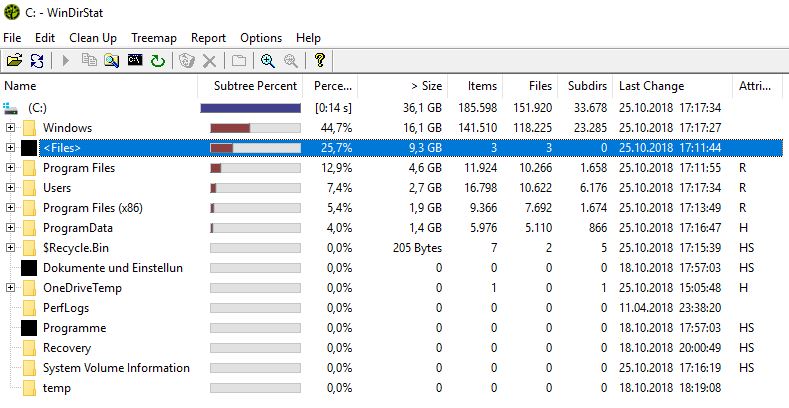Expand the Program Files folder node

click(11, 168)
